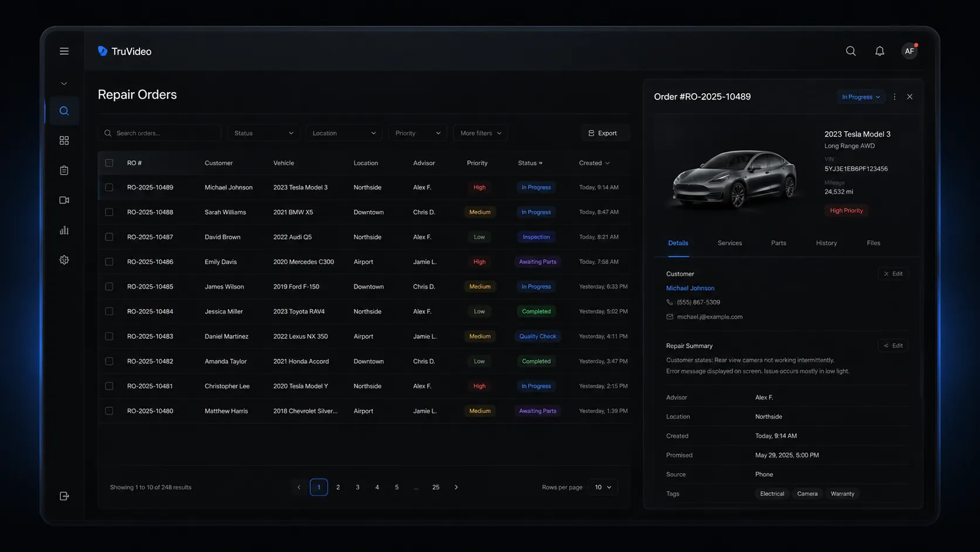Screen dimensions: 980x552
Task: Go to page 2
Action: (338, 487)
